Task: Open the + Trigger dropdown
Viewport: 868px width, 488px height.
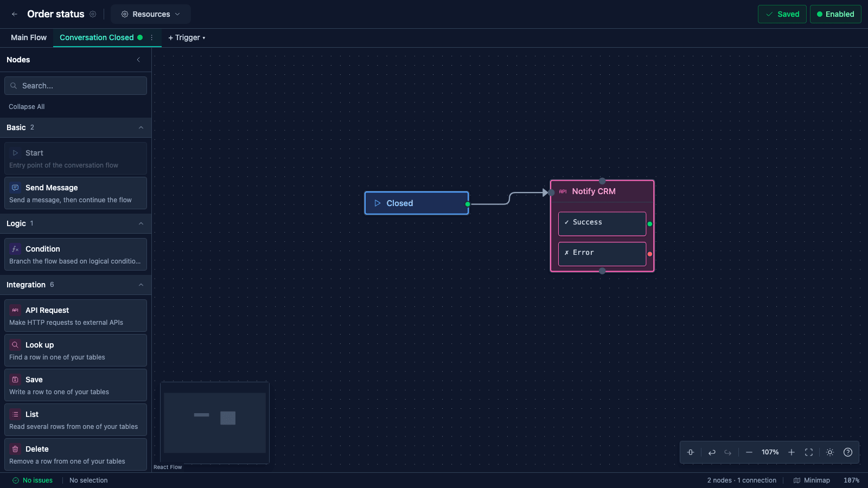Action: [x=187, y=37]
